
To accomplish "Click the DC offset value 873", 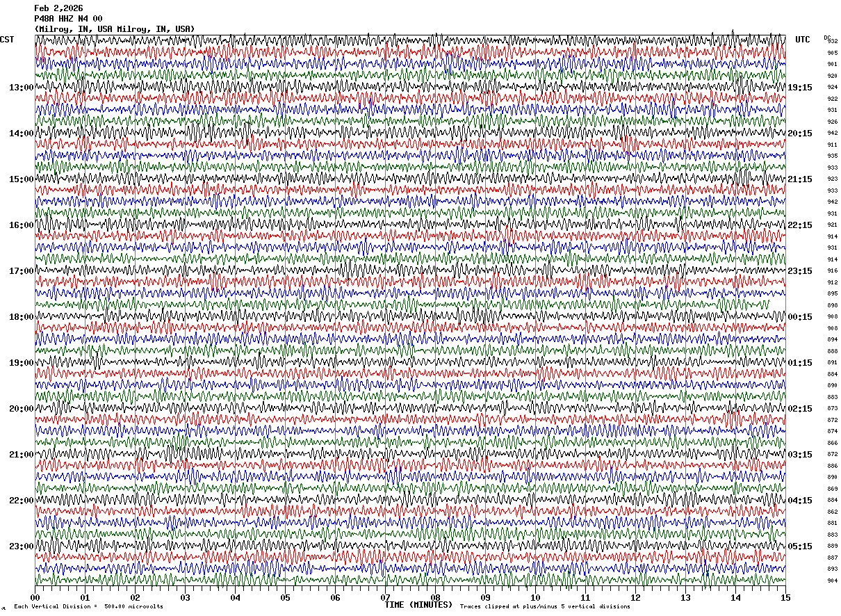I will point(832,409).
